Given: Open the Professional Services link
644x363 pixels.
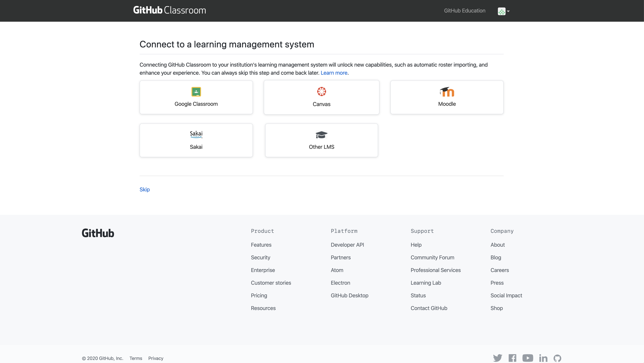Looking at the screenshot, I should pyautogui.click(x=435, y=270).
